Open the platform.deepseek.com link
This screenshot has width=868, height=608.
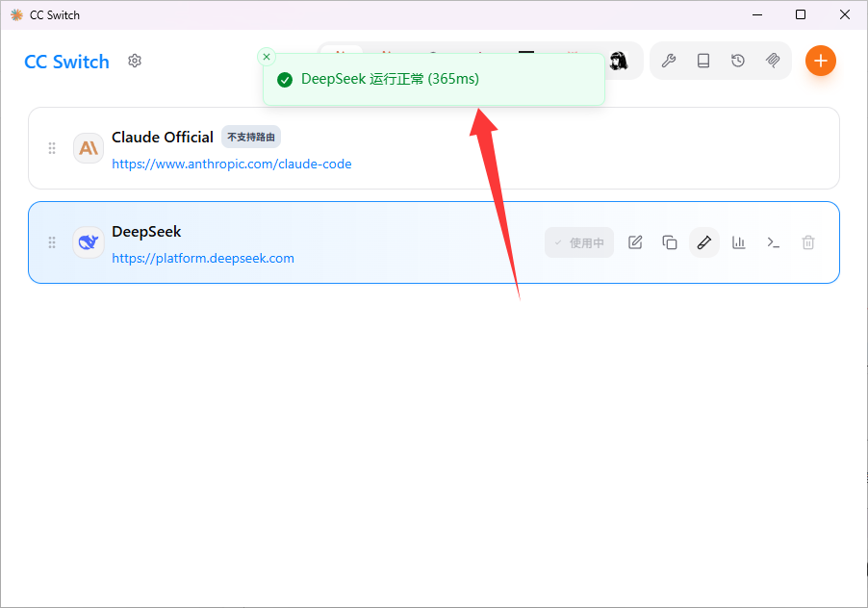coord(203,259)
